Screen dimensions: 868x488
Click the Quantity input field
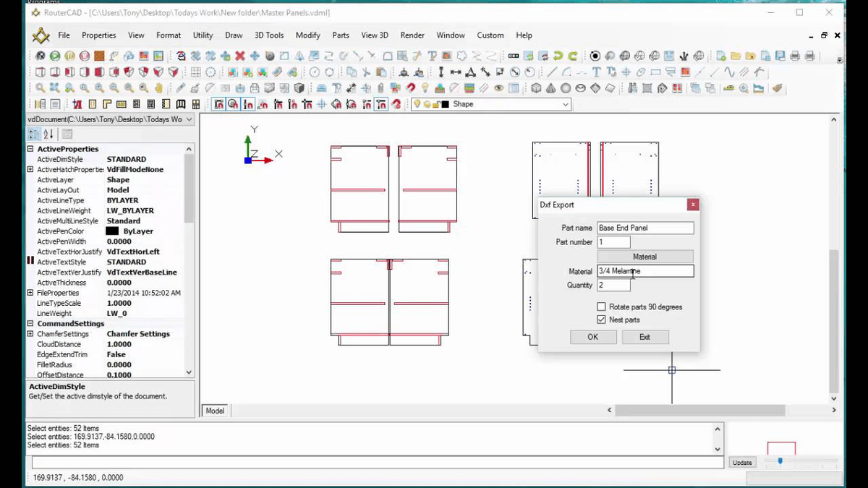[613, 286]
